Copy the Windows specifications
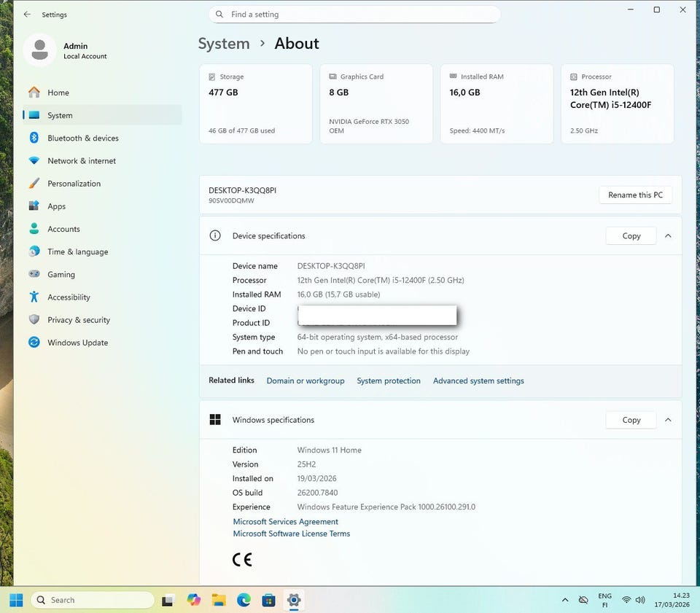The height and width of the screenshot is (613, 700). point(631,420)
